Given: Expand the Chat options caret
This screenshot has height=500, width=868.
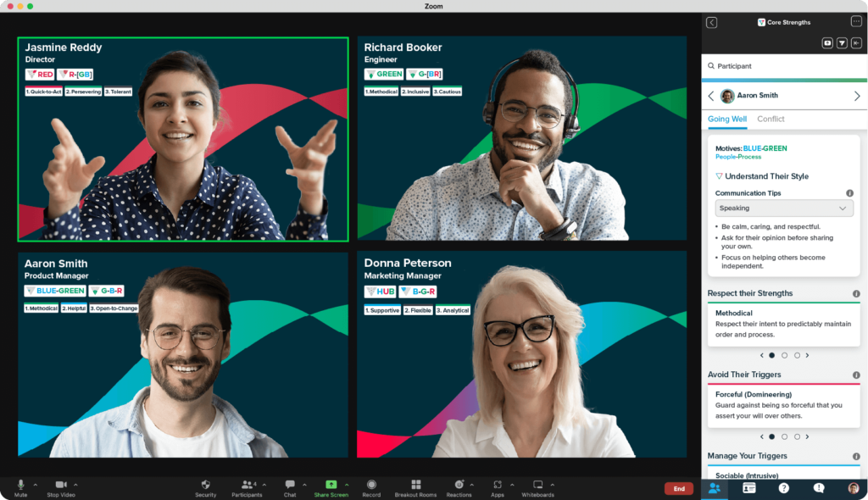Looking at the screenshot, I should click(x=304, y=485).
